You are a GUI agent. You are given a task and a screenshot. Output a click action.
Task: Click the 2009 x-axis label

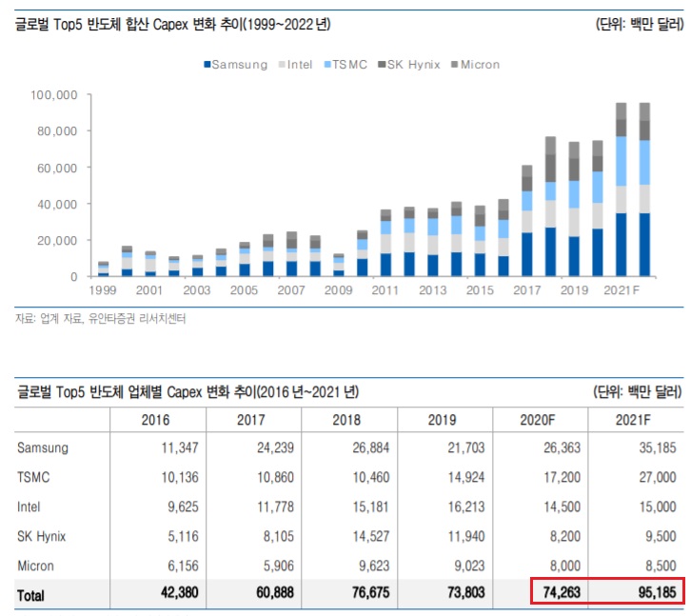pos(338,290)
